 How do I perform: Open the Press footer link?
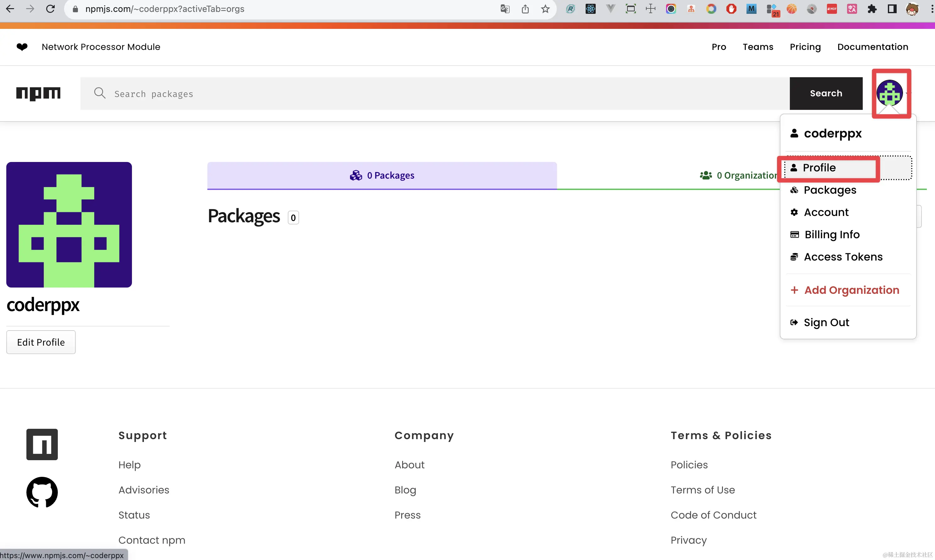407,515
